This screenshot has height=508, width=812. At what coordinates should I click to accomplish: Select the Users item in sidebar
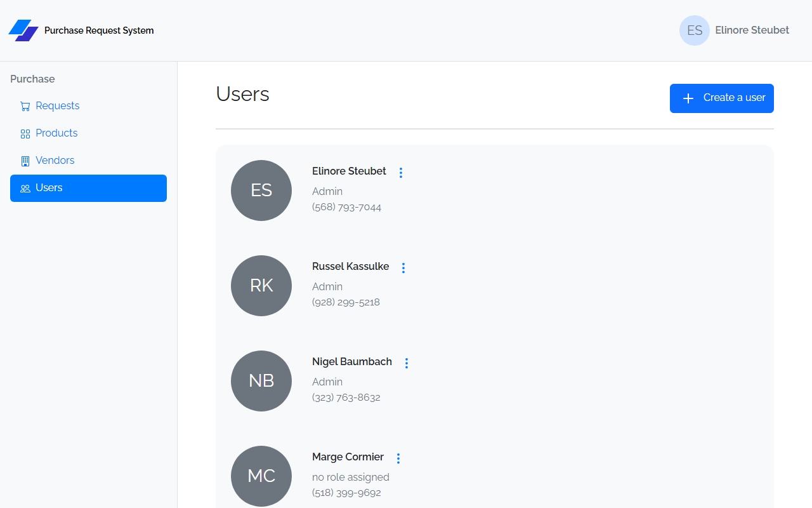(x=88, y=188)
